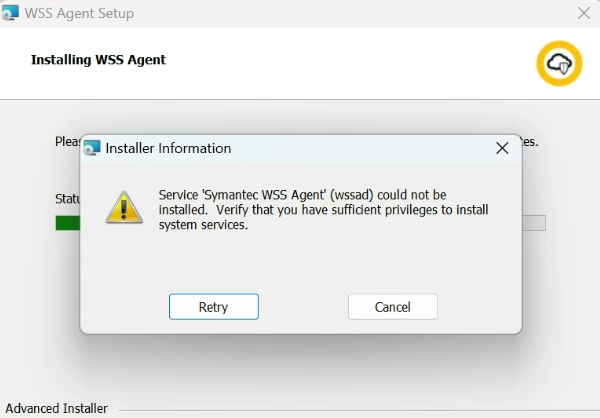
Task: Cancel the service installation dialog
Action: click(x=393, y=307)
